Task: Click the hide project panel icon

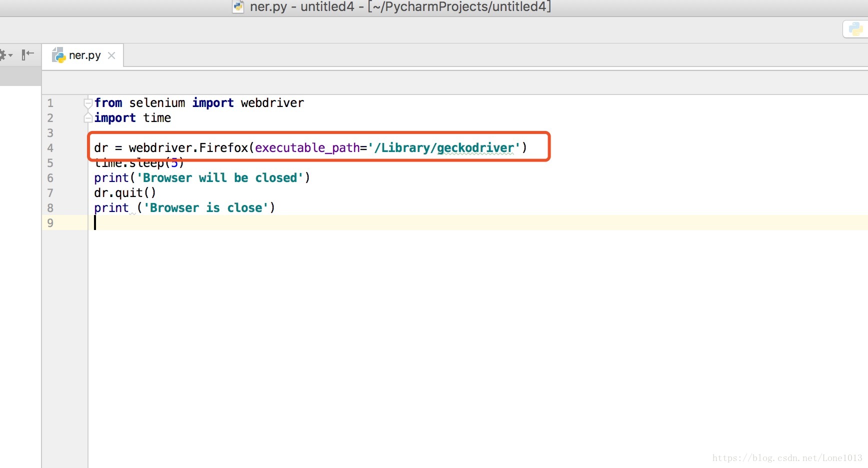Action: coord(27,54)
